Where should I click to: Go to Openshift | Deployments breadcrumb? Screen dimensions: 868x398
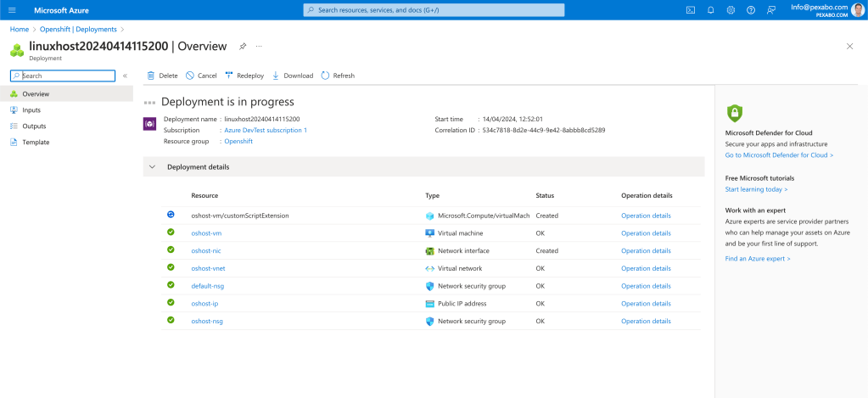[x=78, y=30]
